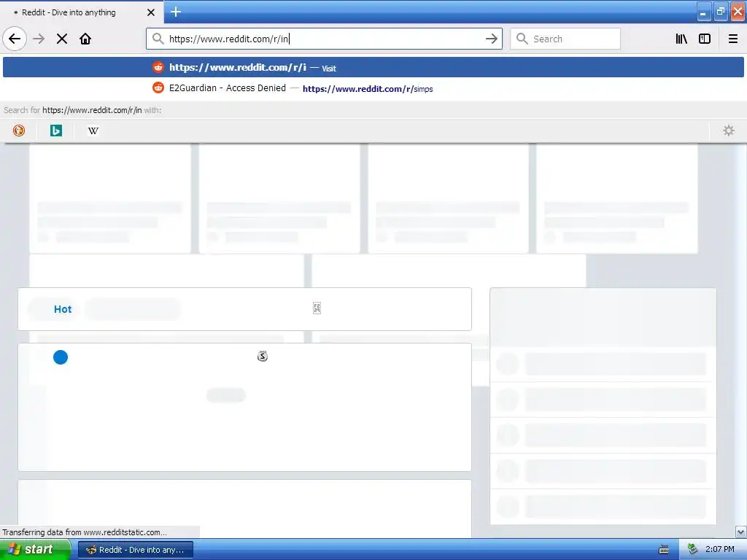Click the page scrollbar down arrow
This screenshot has width=747, height=560.
click(x=740, y=532)
